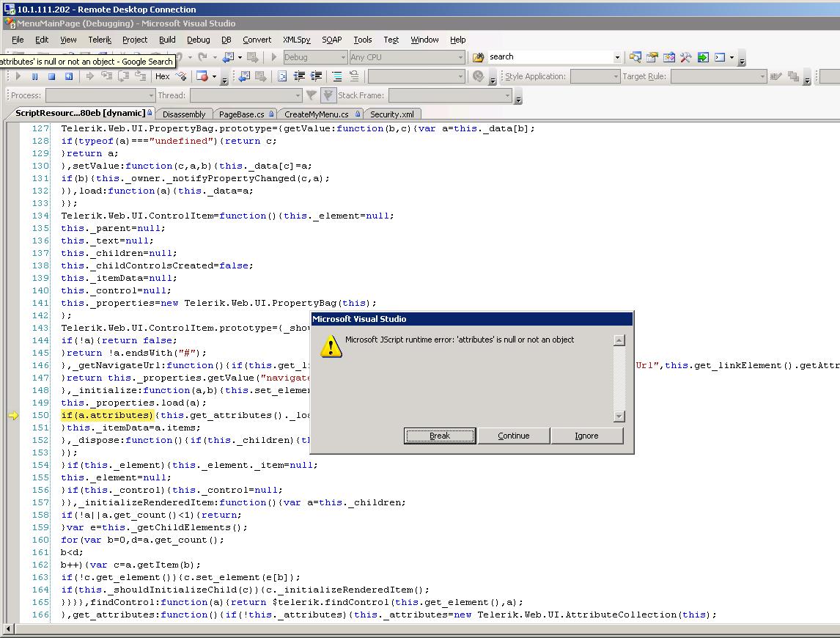Click error dialog message scrollbar down arrow
Screen dimensions: 840x638
(619, 416)
